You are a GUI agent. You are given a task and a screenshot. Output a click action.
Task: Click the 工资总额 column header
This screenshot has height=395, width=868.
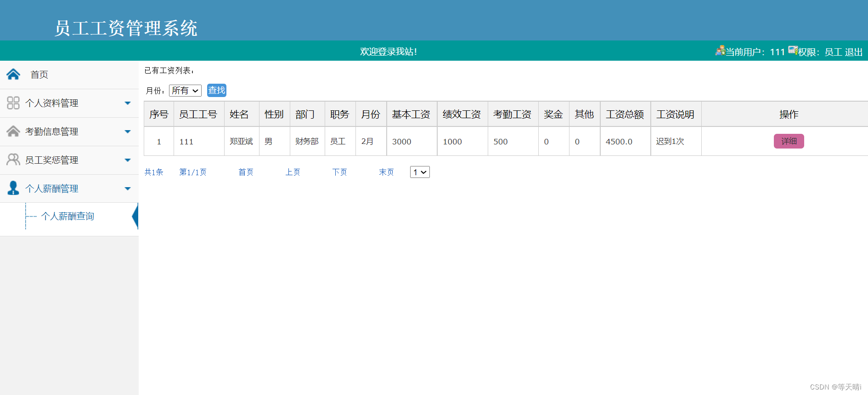click(625, 114)
